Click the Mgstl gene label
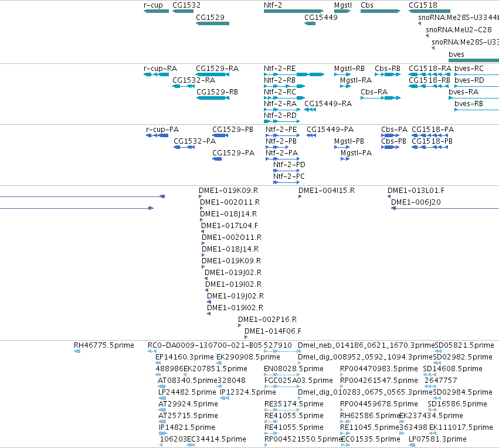The width and height of the screenshot is (499, 448). pos(343,5)
